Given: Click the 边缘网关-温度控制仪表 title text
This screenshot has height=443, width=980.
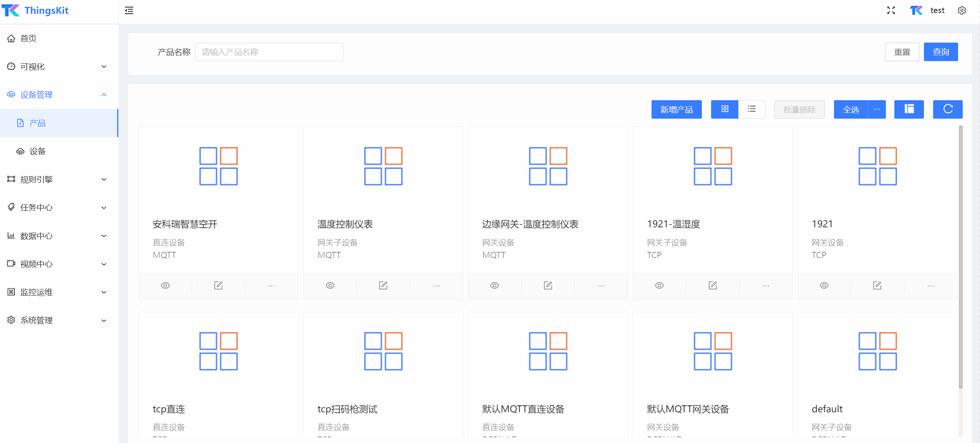Looking at the screenshot, I should [x=530, y=224].
